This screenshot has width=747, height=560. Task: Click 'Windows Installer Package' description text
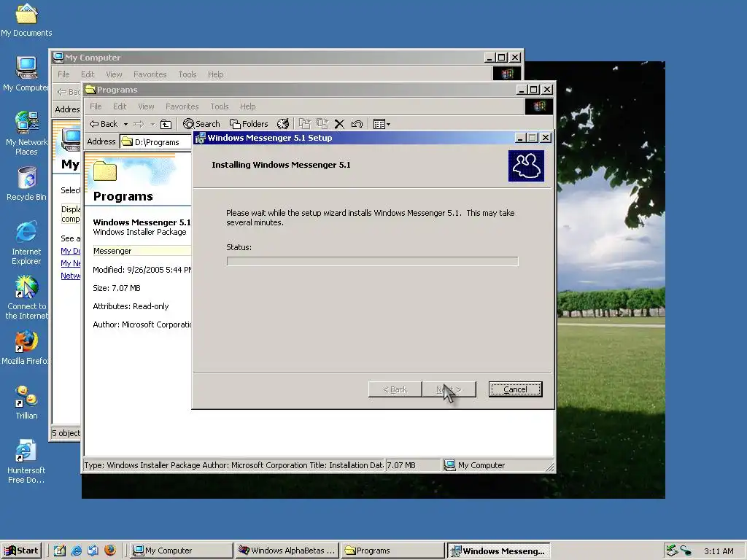(x=139, y=232)
